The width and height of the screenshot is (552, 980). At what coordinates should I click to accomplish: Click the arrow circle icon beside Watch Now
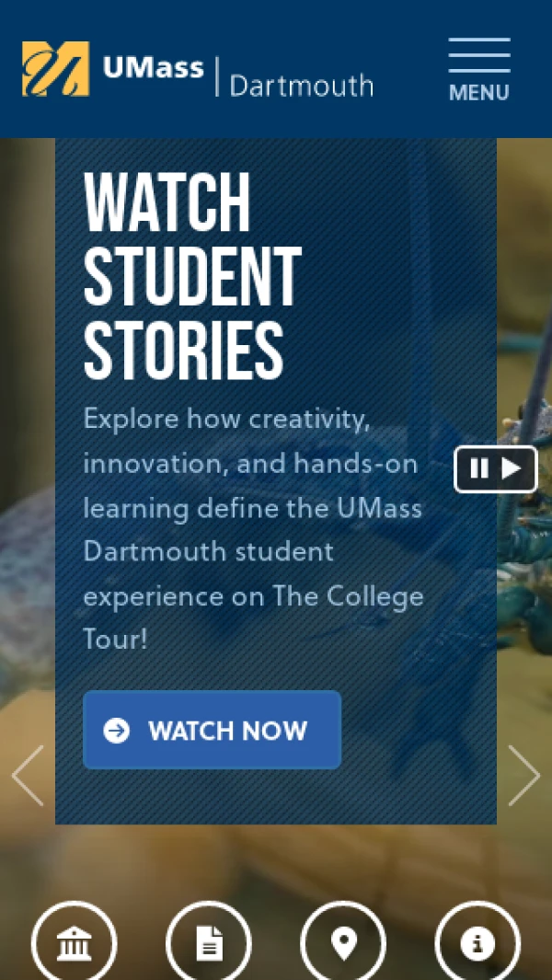click(x=116, y=730)
